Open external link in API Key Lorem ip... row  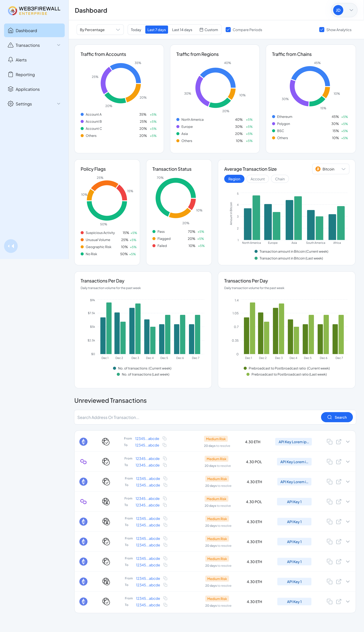coord(338,442)
